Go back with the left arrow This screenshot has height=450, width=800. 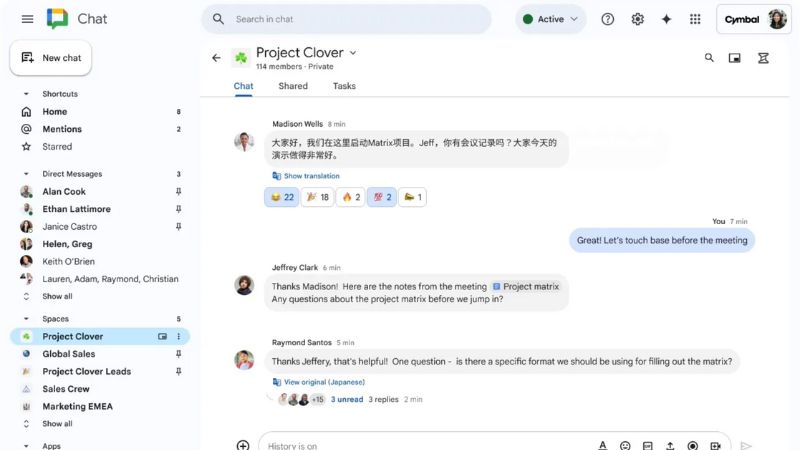tap(216, 58)
